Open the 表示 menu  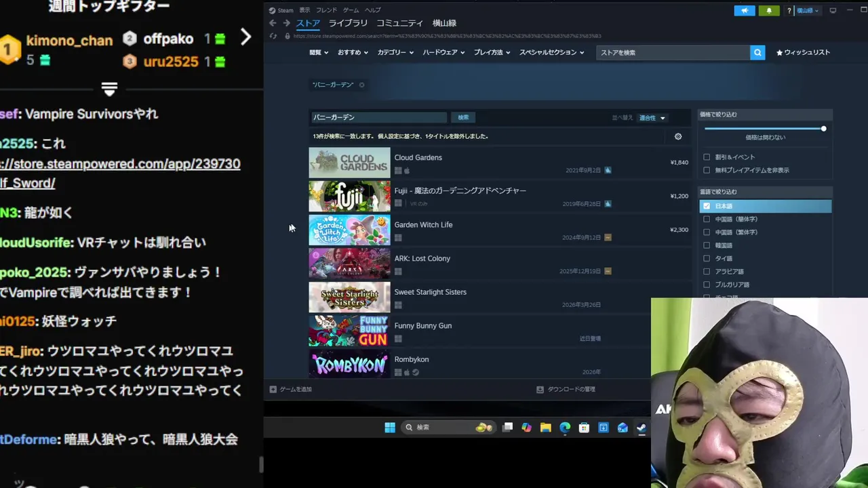pyautogui.click(x=304, y=10)
